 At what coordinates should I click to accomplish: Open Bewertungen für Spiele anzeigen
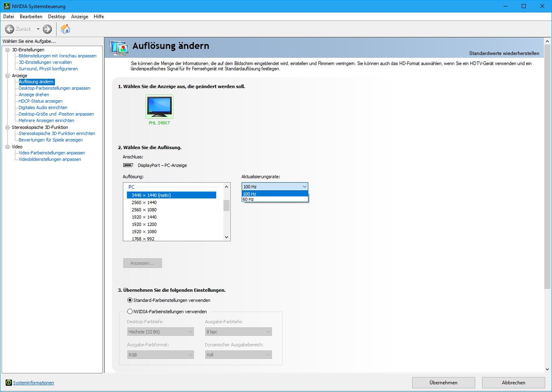[51, 140]
